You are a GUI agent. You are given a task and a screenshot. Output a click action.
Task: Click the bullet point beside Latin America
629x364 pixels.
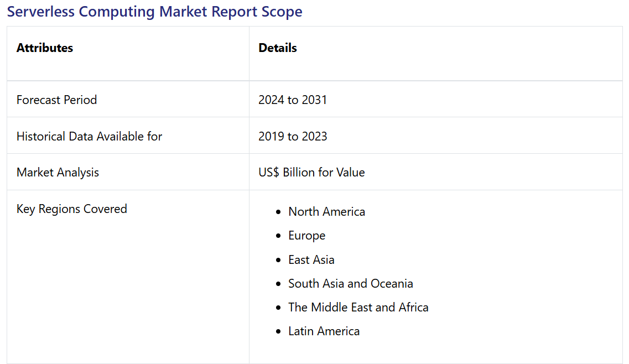(278, 331)
